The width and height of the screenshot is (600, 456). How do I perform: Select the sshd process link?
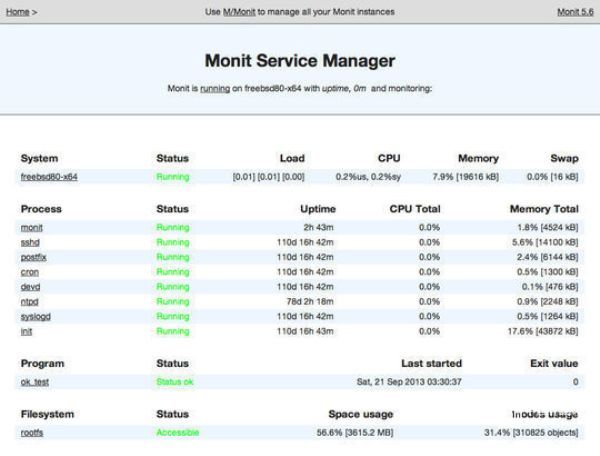tap(30, 242)
